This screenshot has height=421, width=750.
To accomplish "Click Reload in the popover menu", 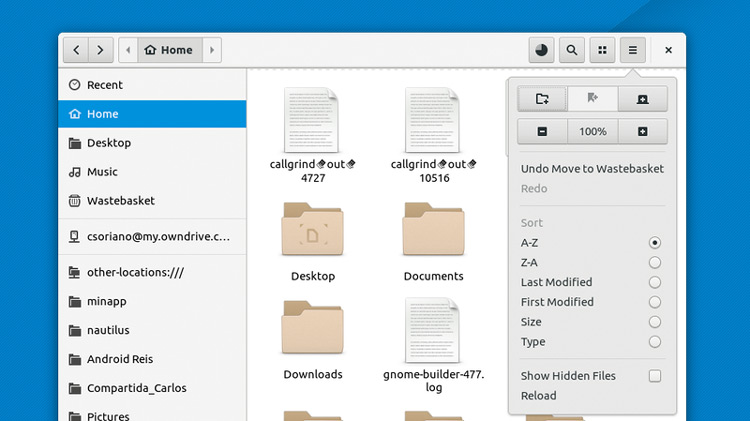I will point(539,396).
